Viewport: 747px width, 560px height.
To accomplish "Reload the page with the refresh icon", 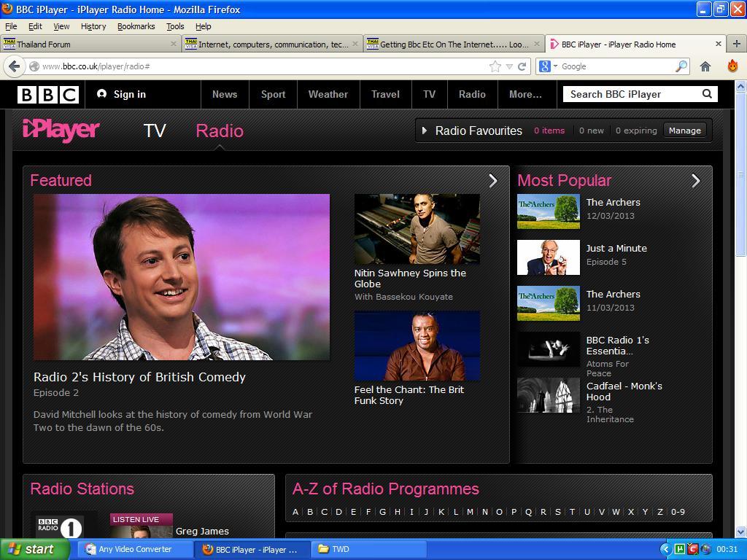I will pos(522,66).
